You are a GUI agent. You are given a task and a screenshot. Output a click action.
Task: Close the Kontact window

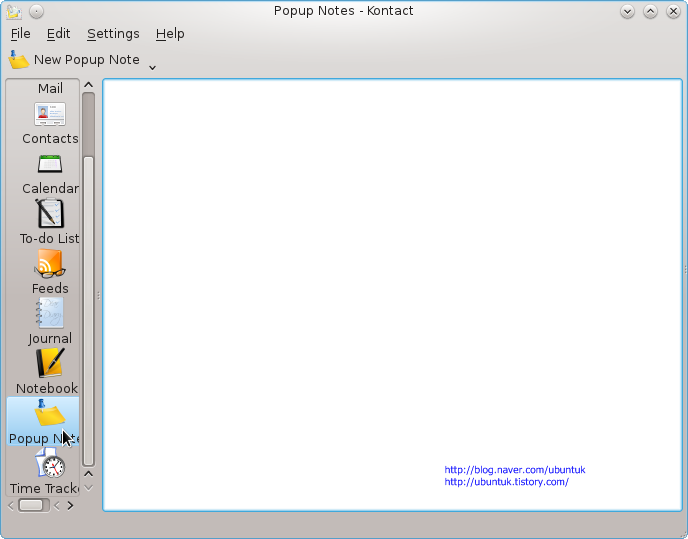(x=673, y=11)
